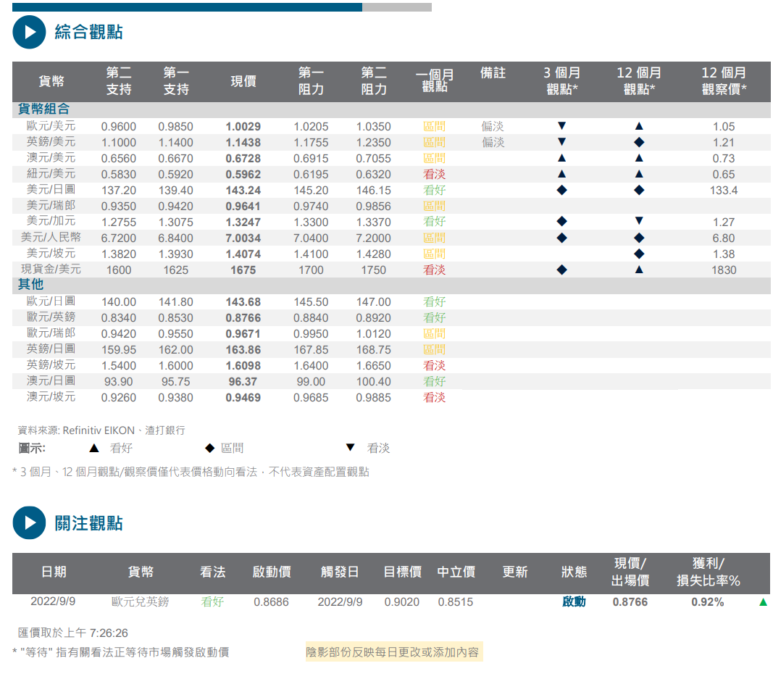773x700 pixels.
Task: Click the play icon beside 關注觀點 heading
Action: click(x=29, y=522)
